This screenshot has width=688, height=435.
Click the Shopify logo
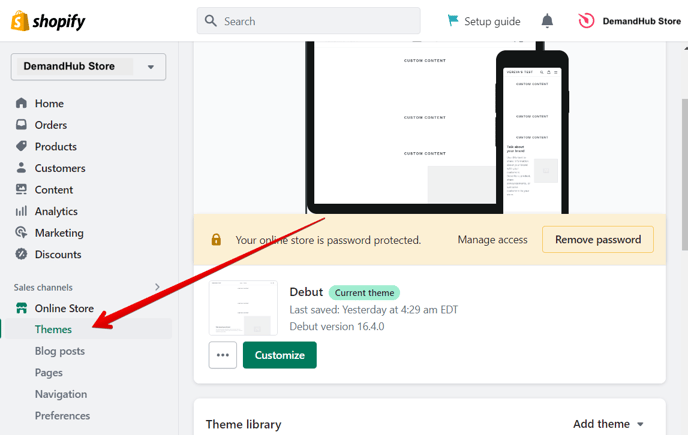point(48,21)
